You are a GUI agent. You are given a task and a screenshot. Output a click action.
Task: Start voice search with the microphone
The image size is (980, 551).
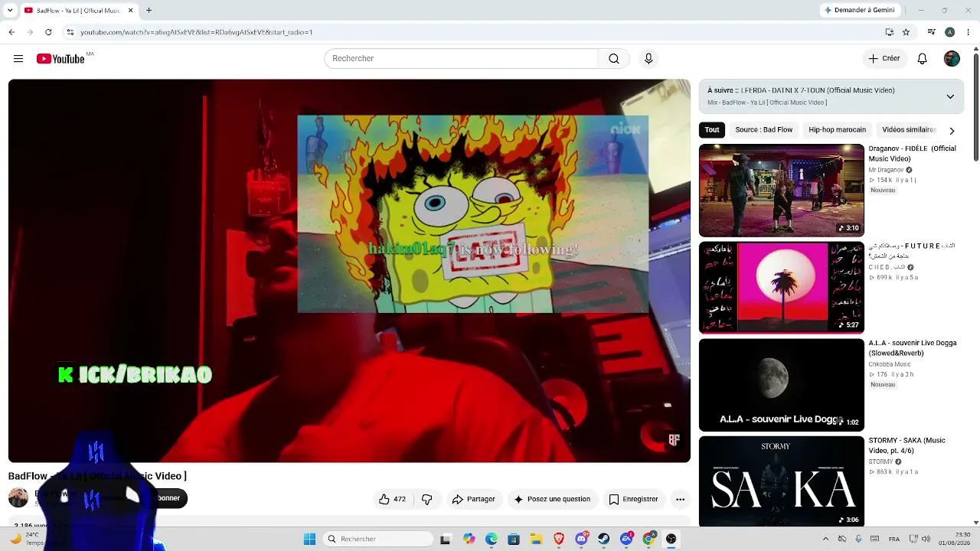[x=648, y=59]
